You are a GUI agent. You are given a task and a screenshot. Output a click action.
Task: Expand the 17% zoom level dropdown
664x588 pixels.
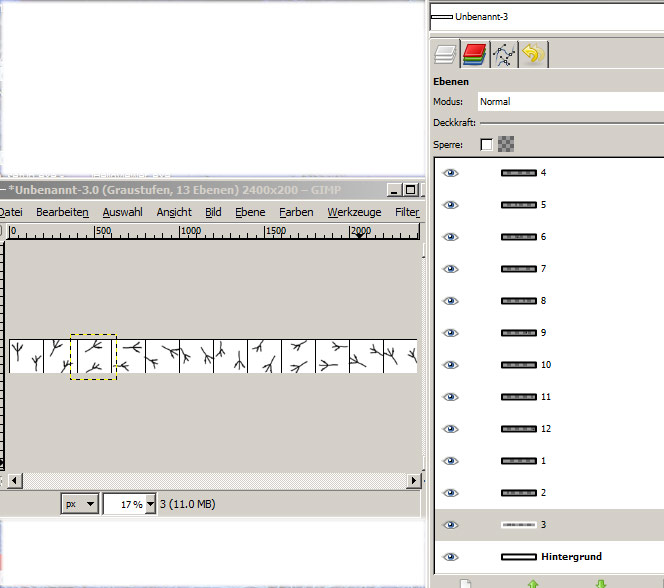pyautogui.click(x=151, y=504)
